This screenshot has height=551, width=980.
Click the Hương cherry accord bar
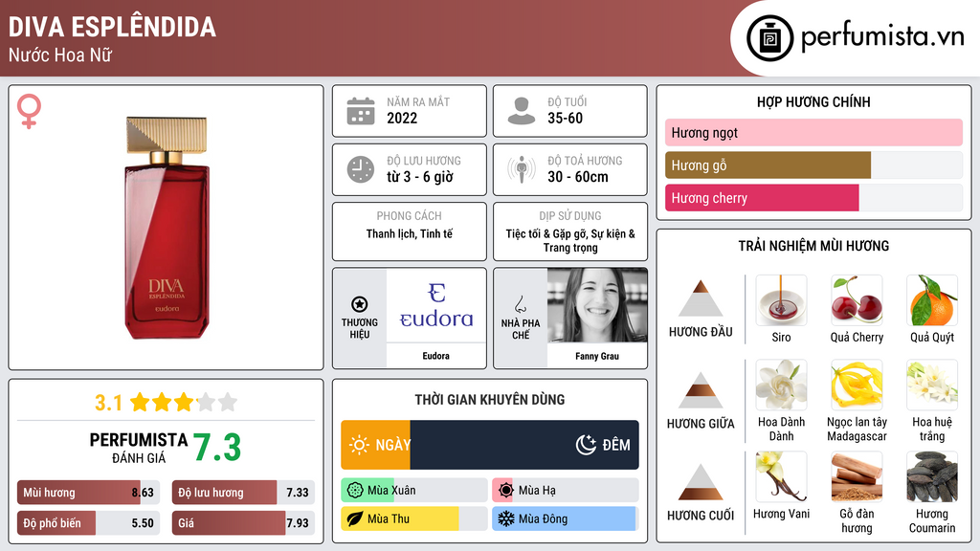pos(813,198)
